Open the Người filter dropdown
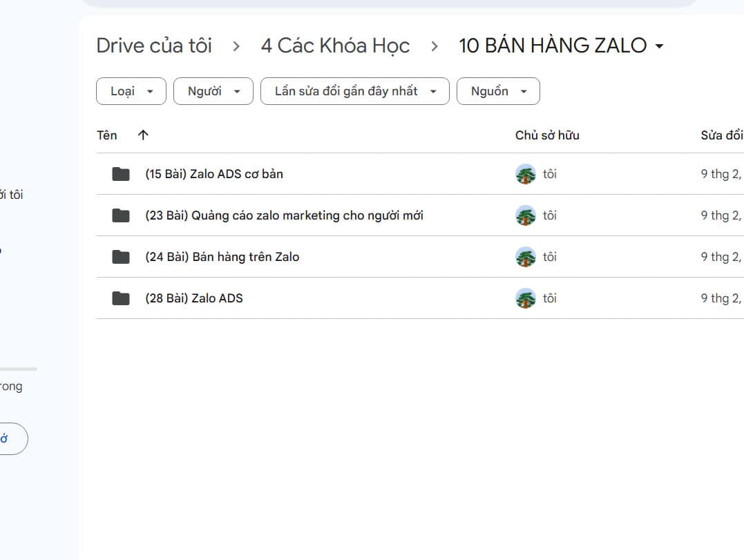Viewport: 744px width, 560px height. tap(213, 91)
